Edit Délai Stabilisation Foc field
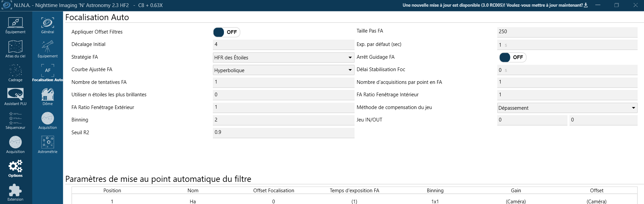The image size is (644, 204). [x=567, y=70]
